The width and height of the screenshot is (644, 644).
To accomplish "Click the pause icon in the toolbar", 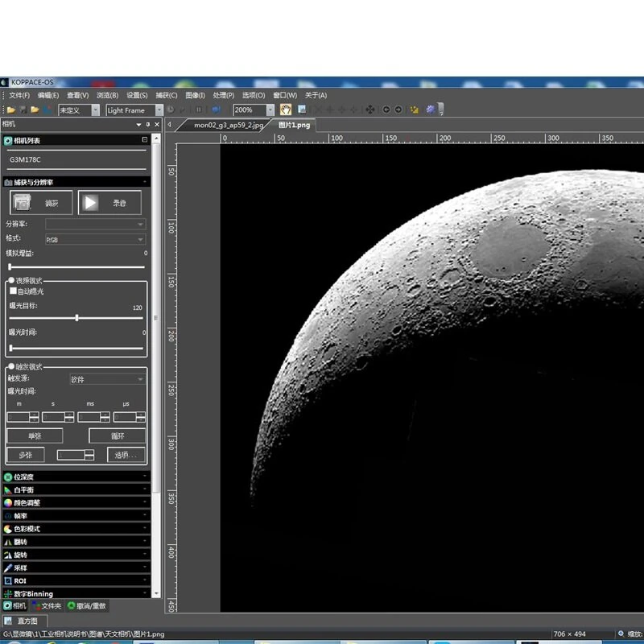I will tap(199, 109).
